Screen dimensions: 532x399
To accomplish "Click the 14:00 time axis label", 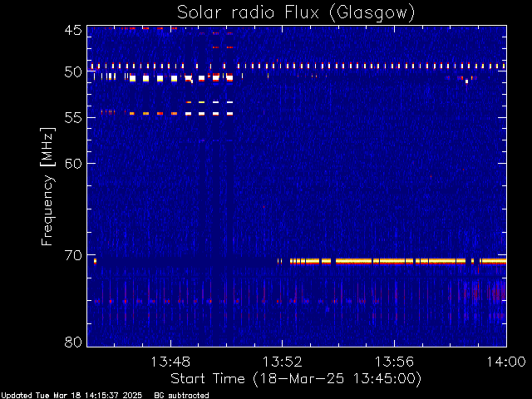I will 506,362.
